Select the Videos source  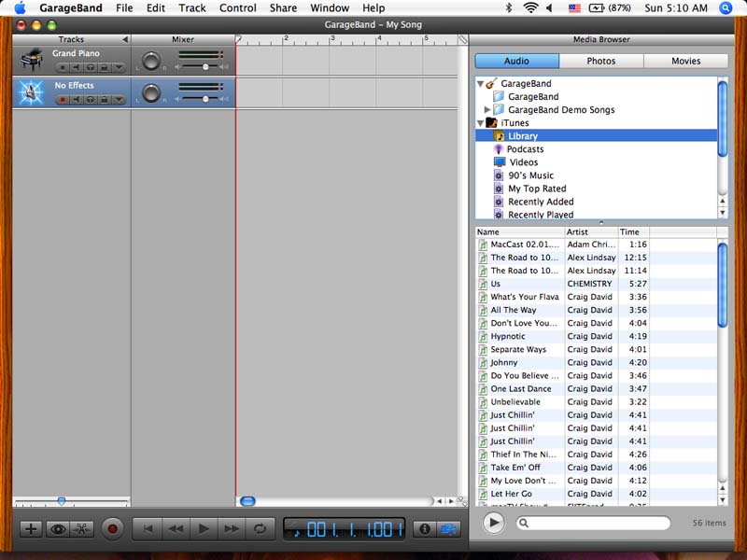tap(596, 162)
